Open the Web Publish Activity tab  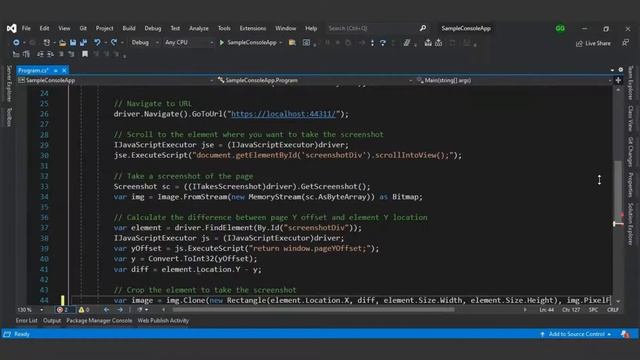point(163,321)
